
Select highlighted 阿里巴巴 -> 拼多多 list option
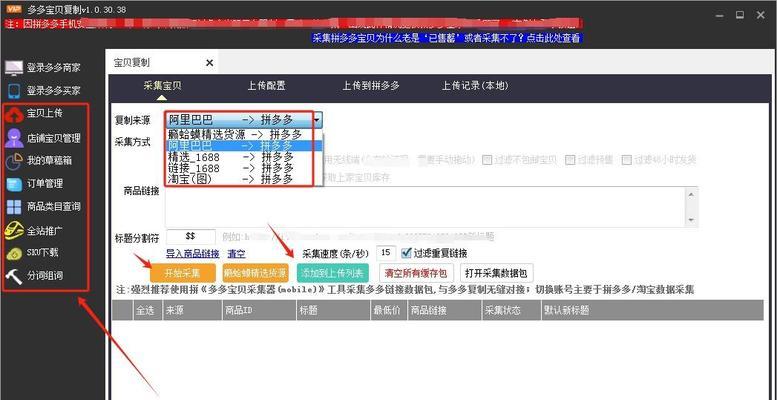coord(244,145)
